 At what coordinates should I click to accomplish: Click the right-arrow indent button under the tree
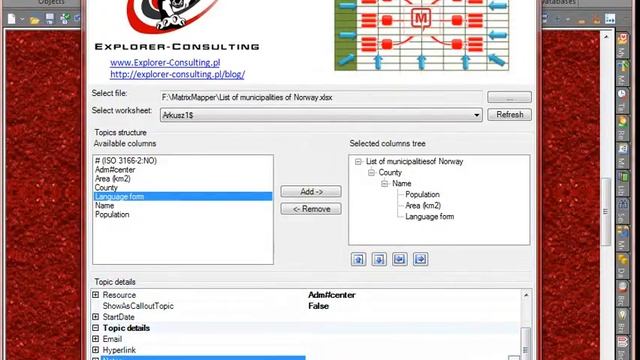(x=420, y=259)
